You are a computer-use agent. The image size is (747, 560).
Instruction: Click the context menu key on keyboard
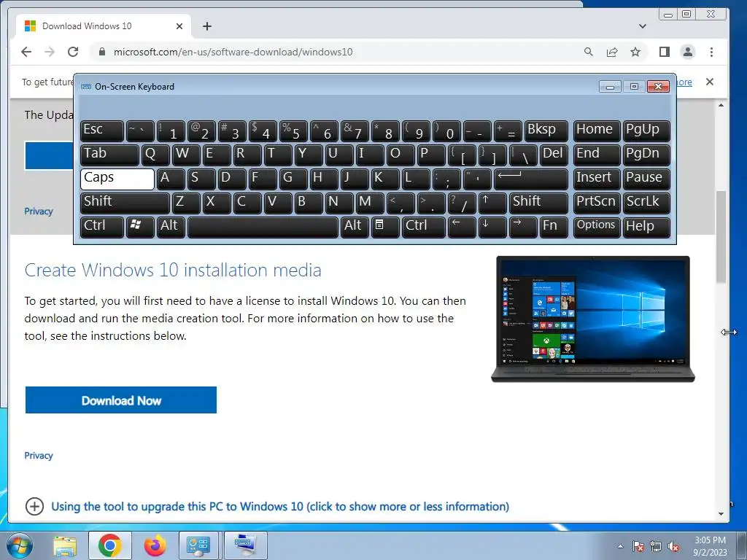click(x=385, y=227)
